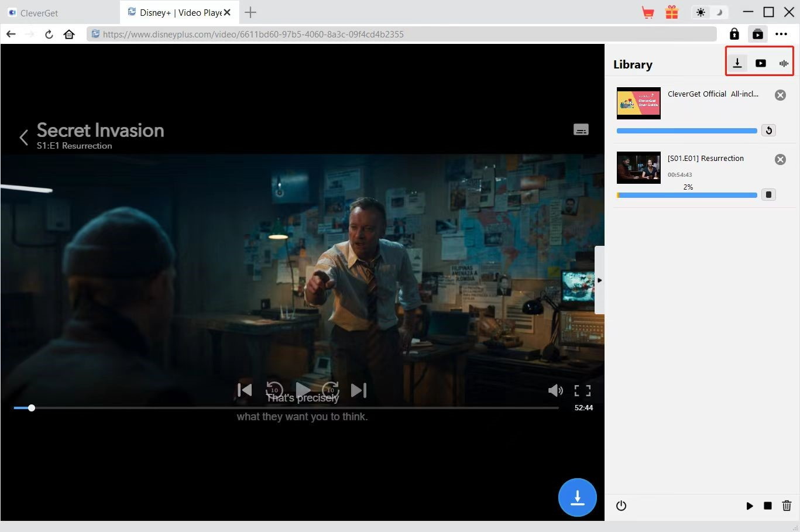Open the Downloading tab in Library

(737, 63)
